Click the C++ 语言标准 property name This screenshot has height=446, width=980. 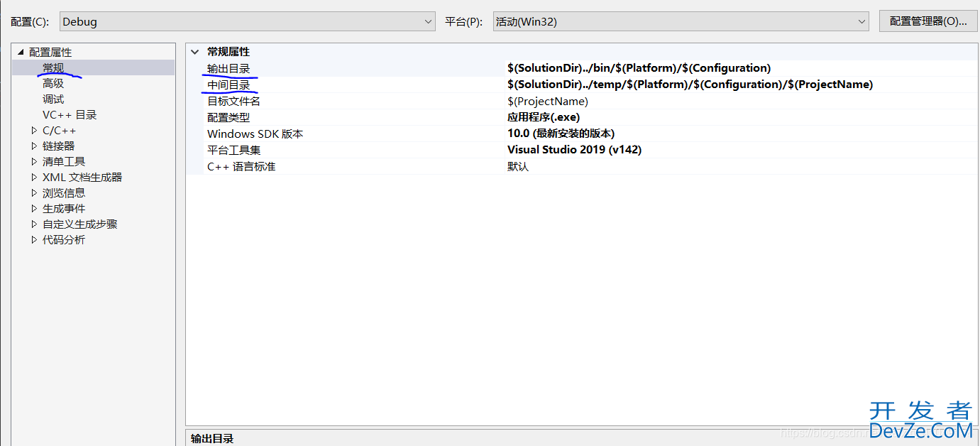(x=241, y=166)
